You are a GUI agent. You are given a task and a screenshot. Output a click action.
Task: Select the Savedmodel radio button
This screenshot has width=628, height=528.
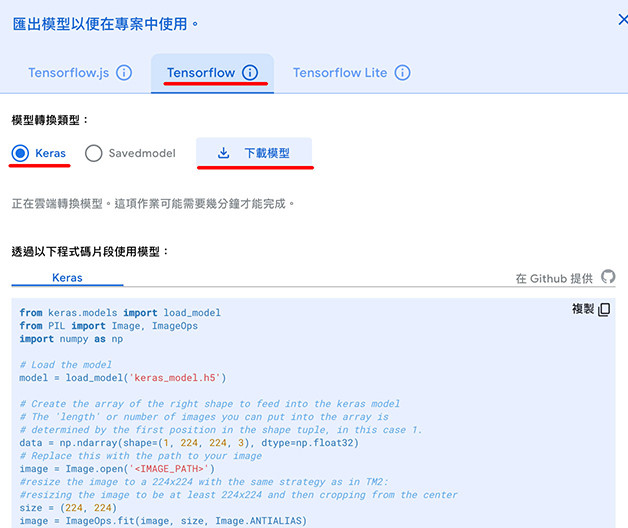click(94, 153)
